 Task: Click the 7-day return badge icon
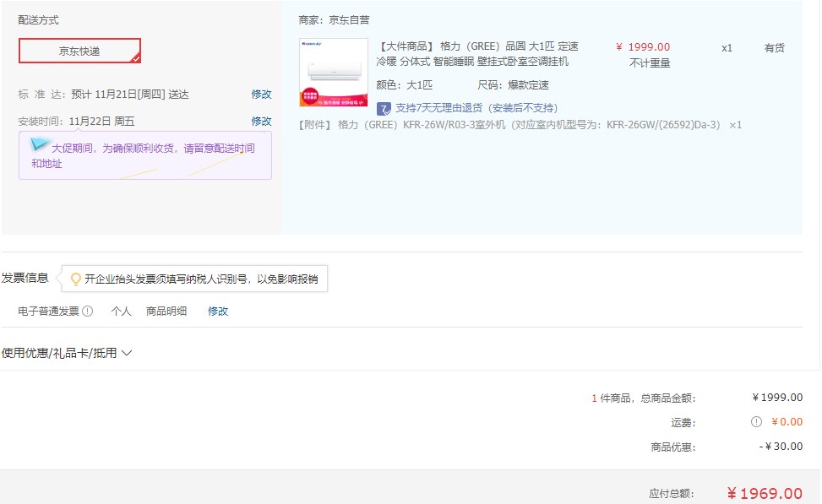coord(384,108)
